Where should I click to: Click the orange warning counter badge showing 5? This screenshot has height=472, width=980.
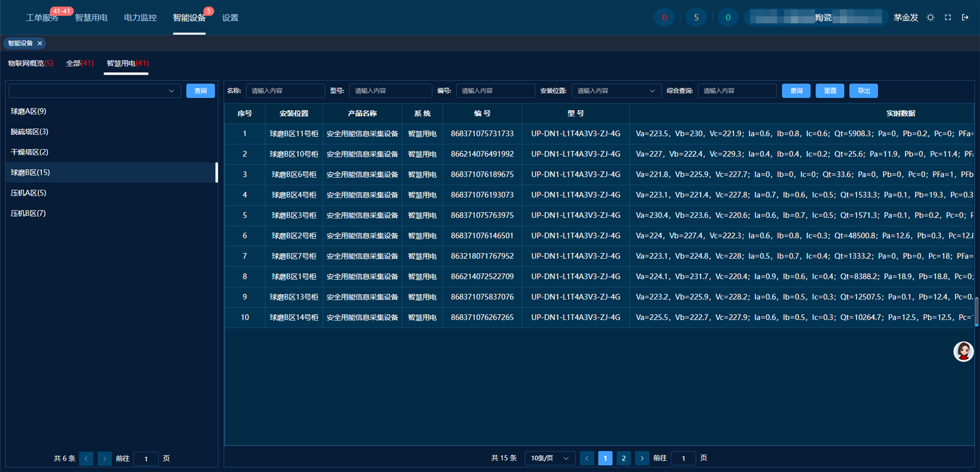696,17
